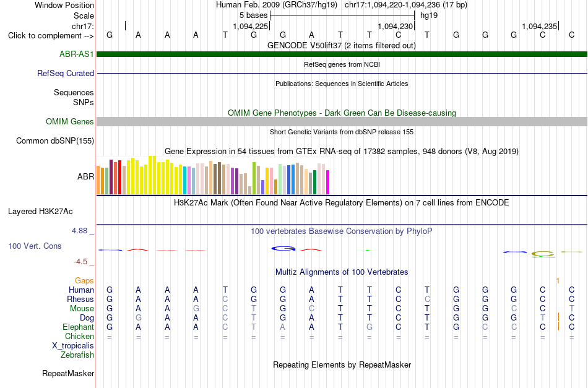
Task: Click '100 vertebrates Basewise Conservation by PhyloP' title
Action: tap(342, 231)
